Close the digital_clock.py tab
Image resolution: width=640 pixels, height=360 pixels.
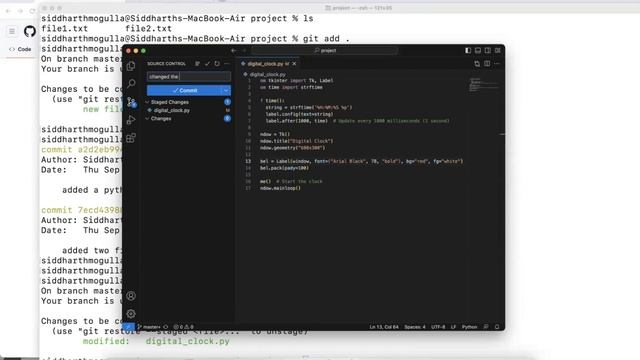294,64
